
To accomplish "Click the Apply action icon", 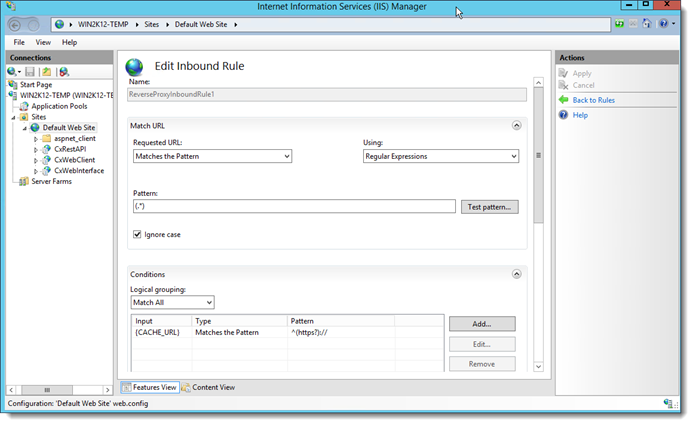I will pos(563,73).
